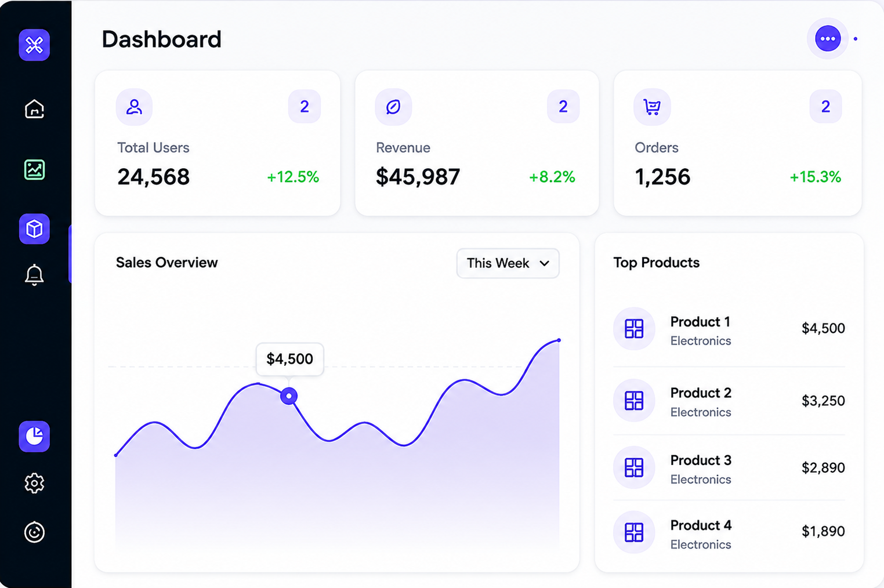Click the Dashboard page title

click(162, 39)
